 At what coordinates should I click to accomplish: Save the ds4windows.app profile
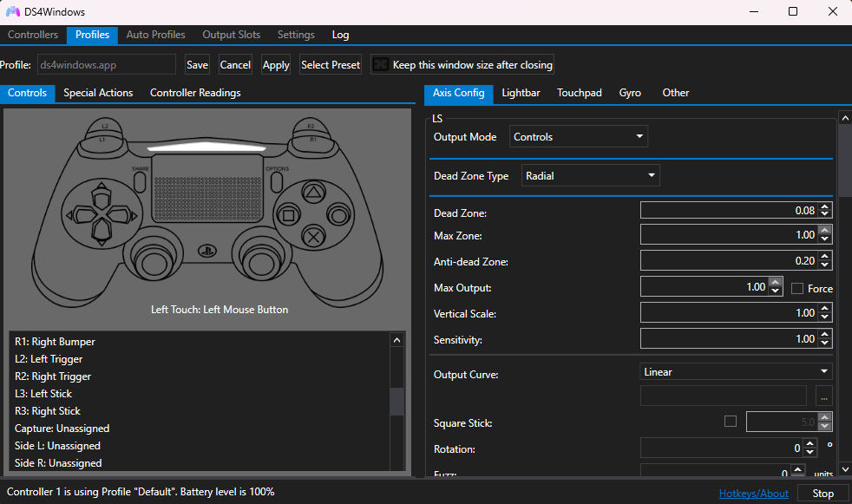pos(197,64)
